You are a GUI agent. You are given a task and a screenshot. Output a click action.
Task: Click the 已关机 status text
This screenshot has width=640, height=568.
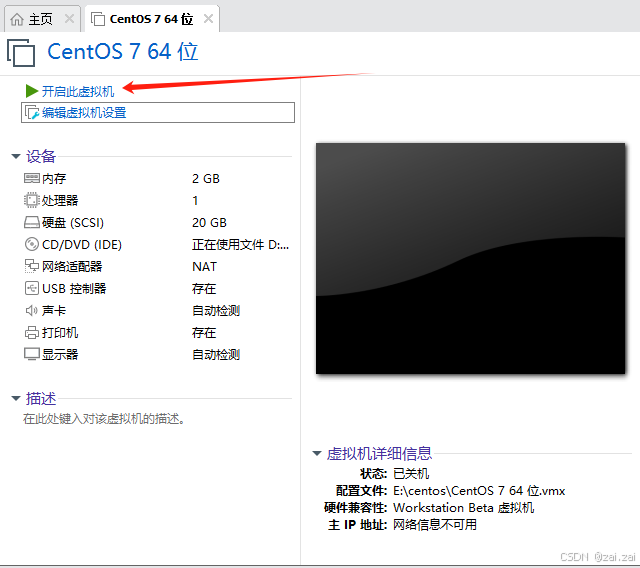point(411,473)
